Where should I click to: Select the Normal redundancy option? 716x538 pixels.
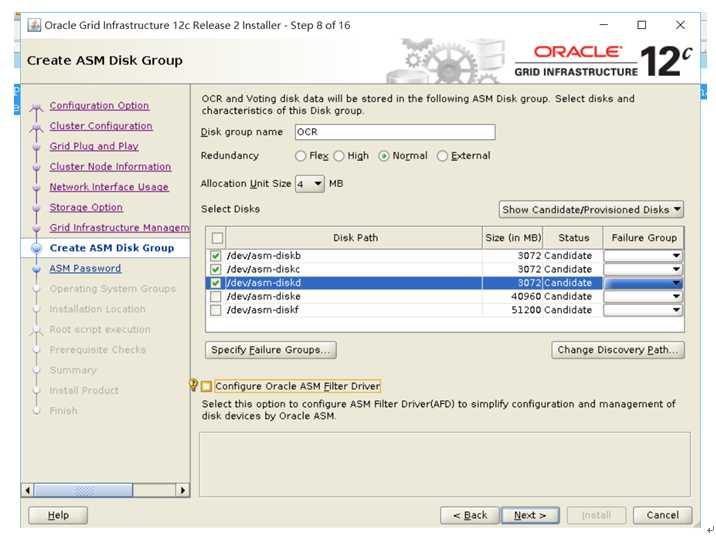pos(384,156)
